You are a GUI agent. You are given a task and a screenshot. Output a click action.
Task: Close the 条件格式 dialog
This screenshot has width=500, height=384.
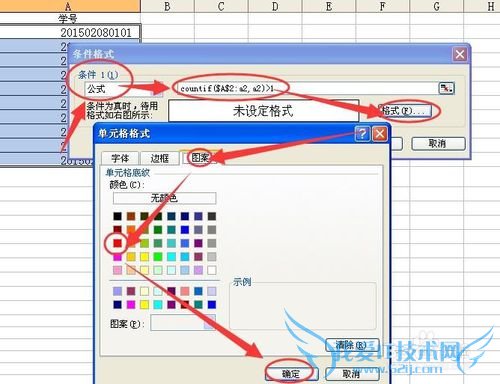tap(460, 54)
